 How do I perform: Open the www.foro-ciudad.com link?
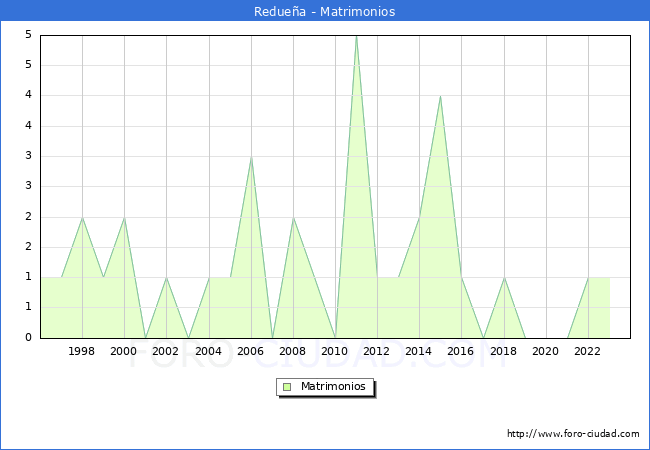point(573,434)
